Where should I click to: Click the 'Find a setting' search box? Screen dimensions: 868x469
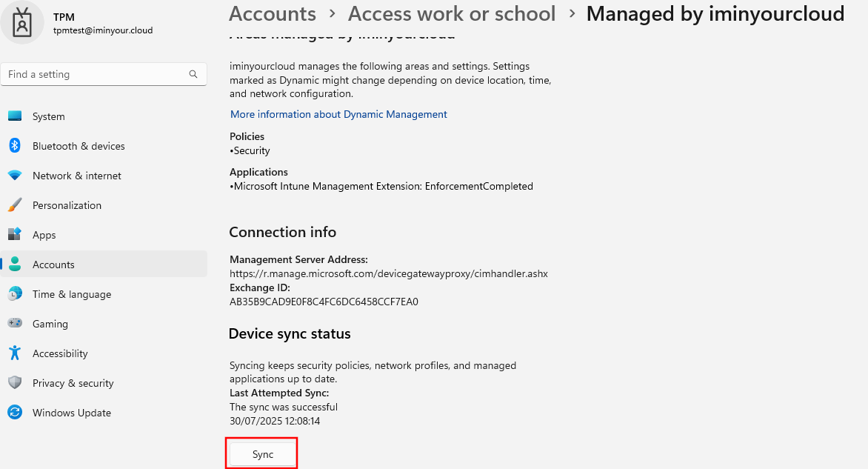tap(96, 74)
